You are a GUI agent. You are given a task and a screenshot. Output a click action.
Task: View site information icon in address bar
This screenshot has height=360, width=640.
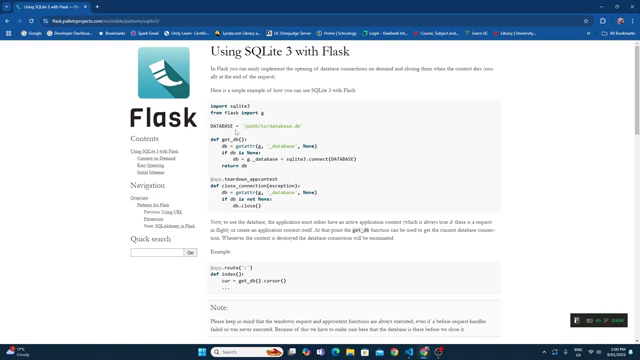point(46,21)
